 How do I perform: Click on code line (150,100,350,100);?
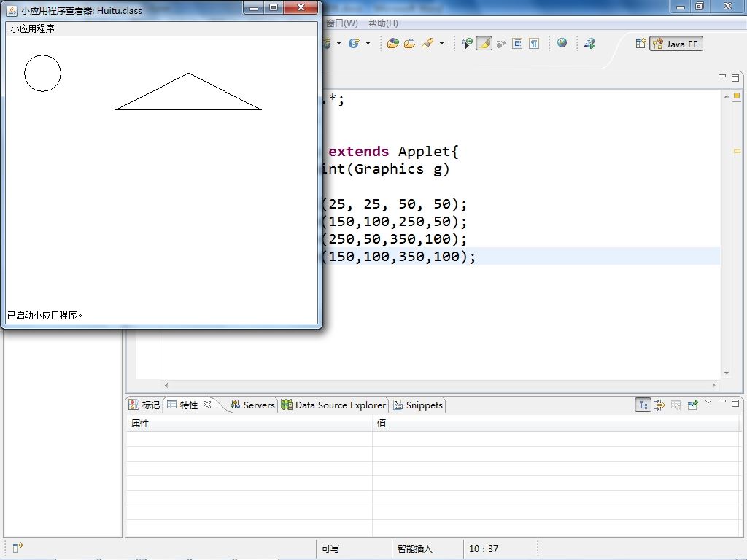(398, 256)
